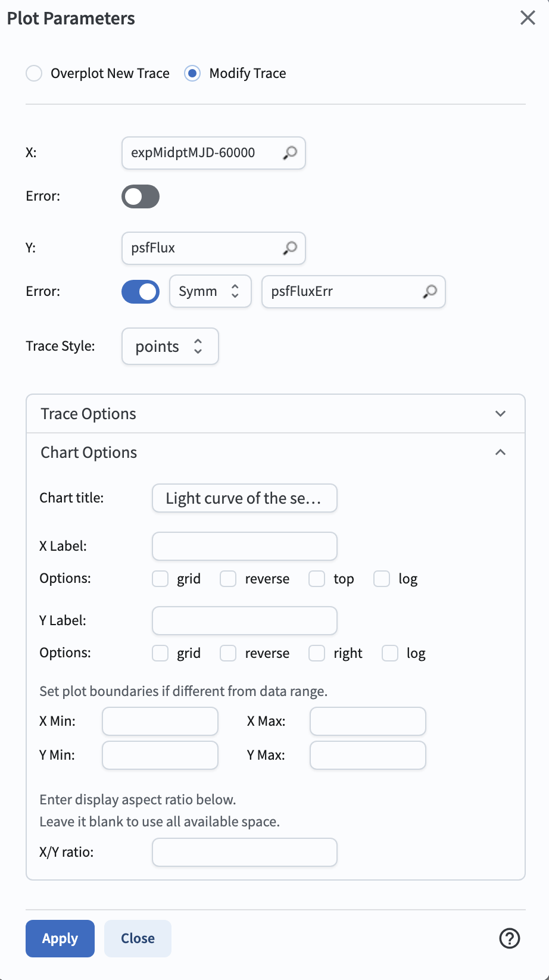Click the Chart title input field

tap(245, 498)
